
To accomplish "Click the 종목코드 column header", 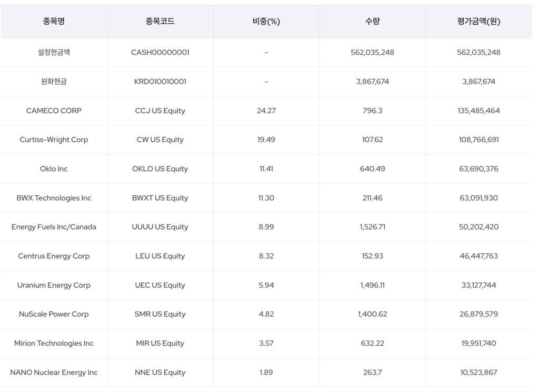I will point(160,22).
